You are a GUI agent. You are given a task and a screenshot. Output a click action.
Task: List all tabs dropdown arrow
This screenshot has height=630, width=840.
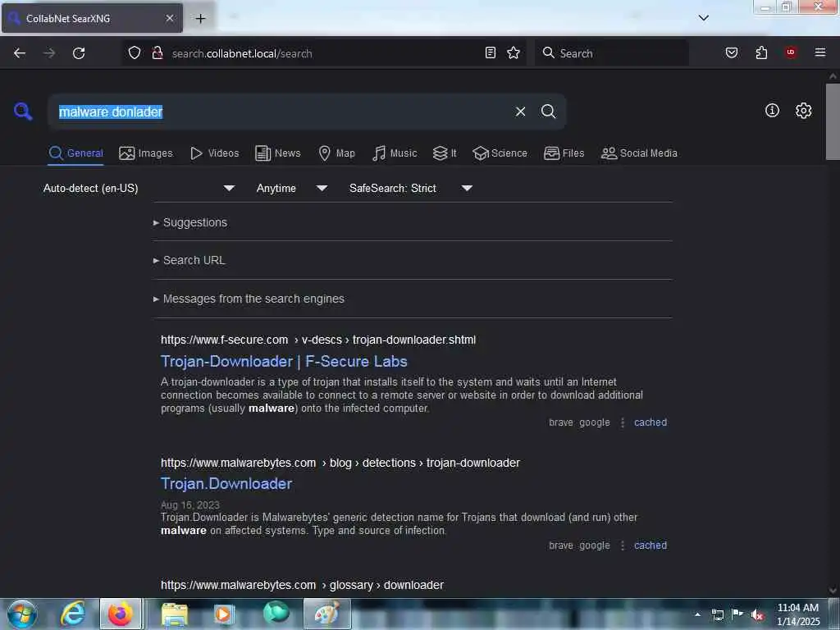pyautogui.click(x=703, y=18)
